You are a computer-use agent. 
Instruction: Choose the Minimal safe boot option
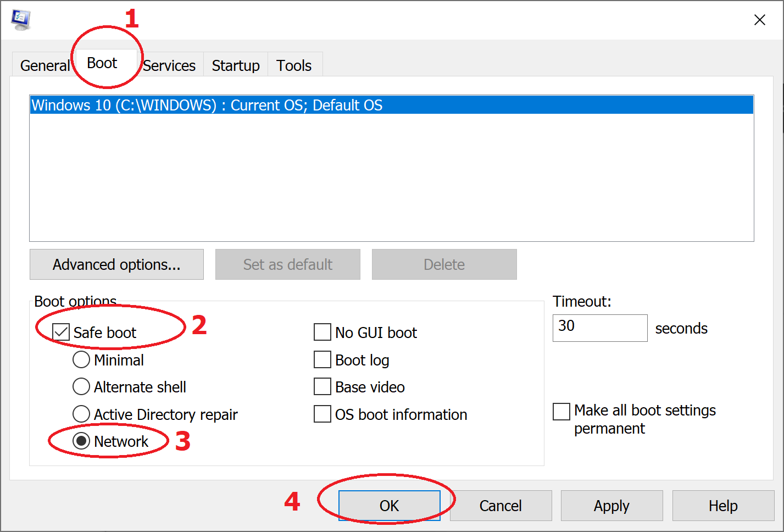pyautogui.click(x=81, y=359)
